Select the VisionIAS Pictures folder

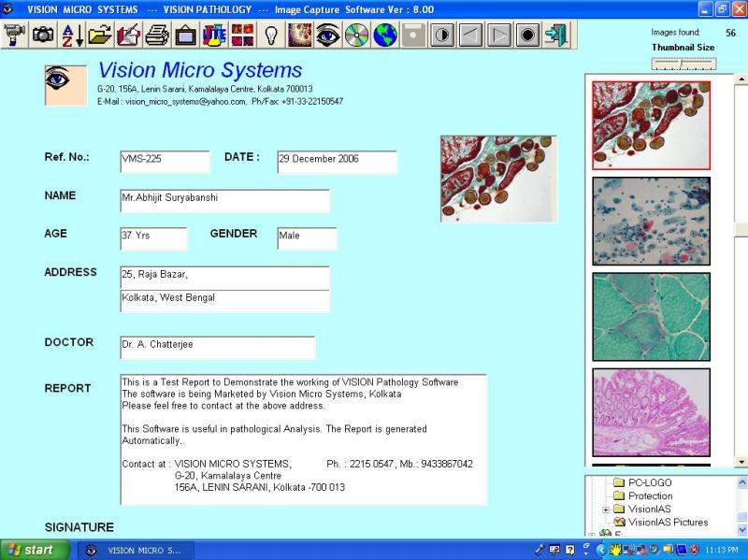point(668,523)
